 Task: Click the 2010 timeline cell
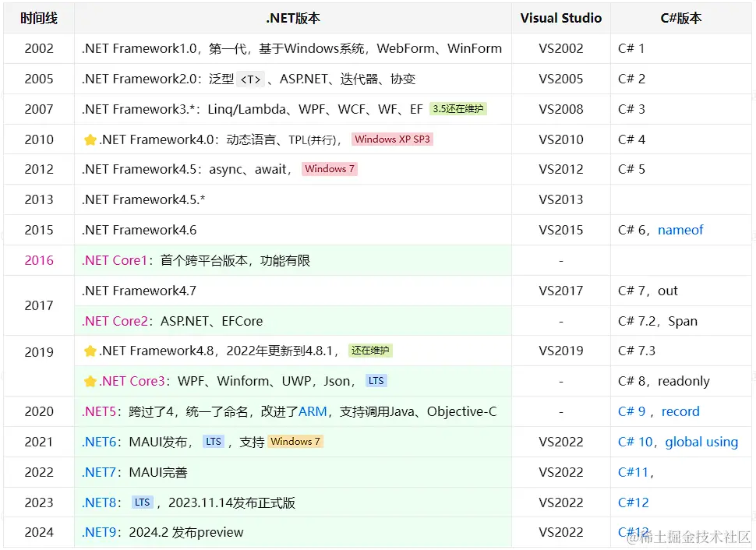(39, 139)
